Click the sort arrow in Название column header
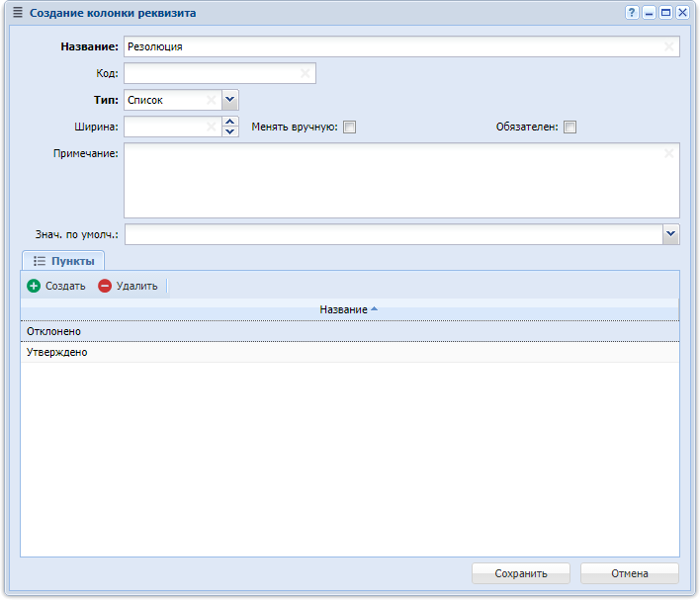Viewport: 700px width, 600px height. coord(374,309)
